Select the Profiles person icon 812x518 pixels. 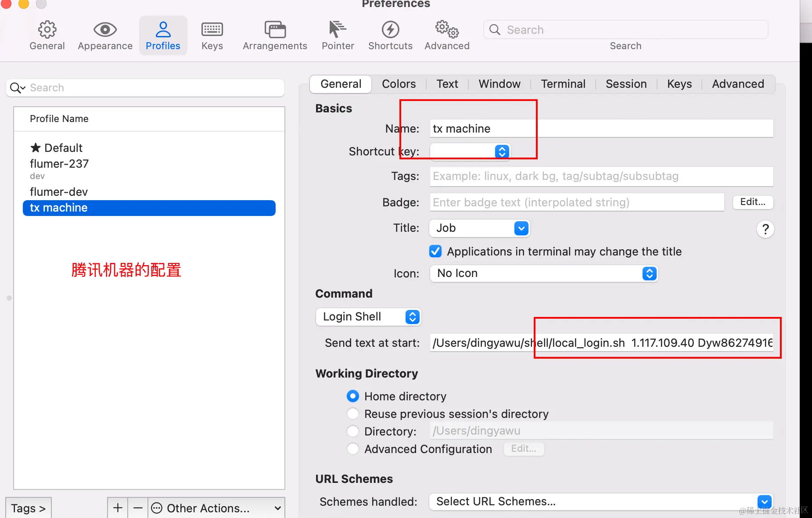pyautogui.click(x=163, y=29)
